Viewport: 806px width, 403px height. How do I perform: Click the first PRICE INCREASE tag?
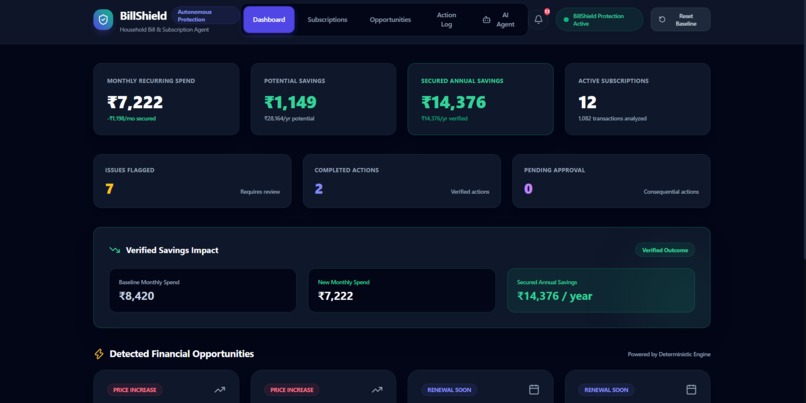(135, 390)
